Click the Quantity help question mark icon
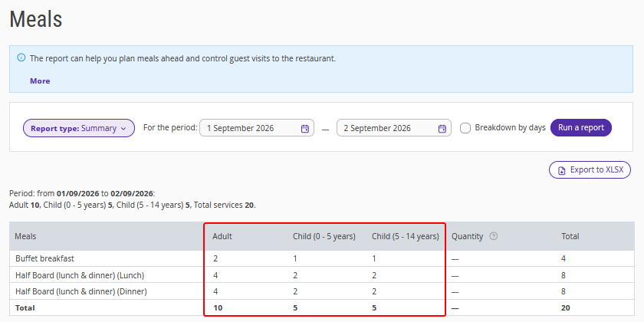The height and width of the screenshot is (322, 644). point(494,236)
